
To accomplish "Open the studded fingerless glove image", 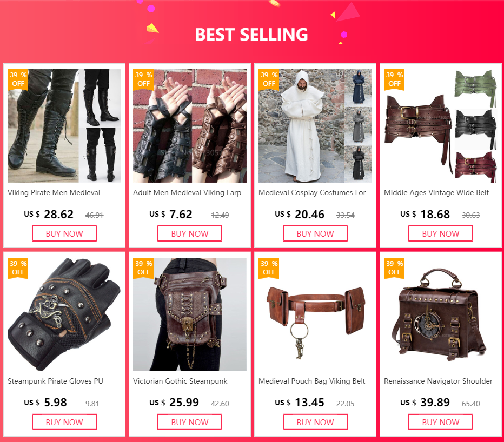I will click(x=64, y=314).
